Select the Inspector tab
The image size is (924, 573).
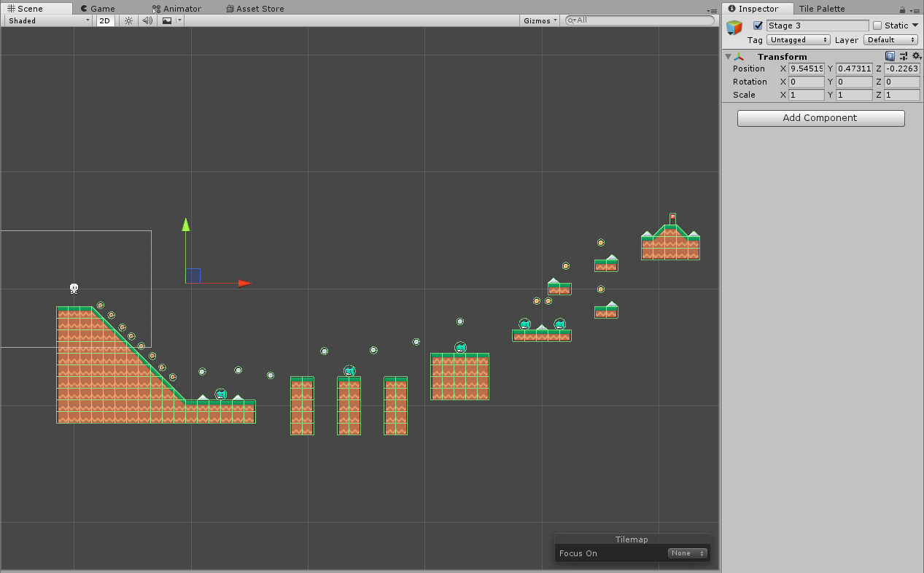757,9
